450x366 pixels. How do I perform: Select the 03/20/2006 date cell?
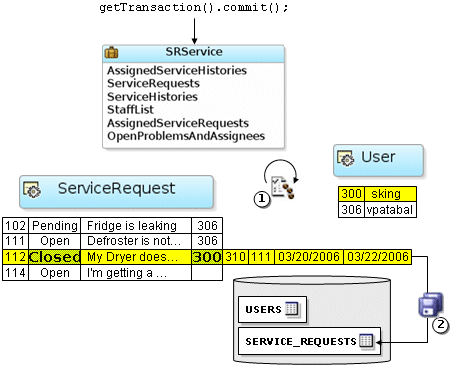click(309, 257)
